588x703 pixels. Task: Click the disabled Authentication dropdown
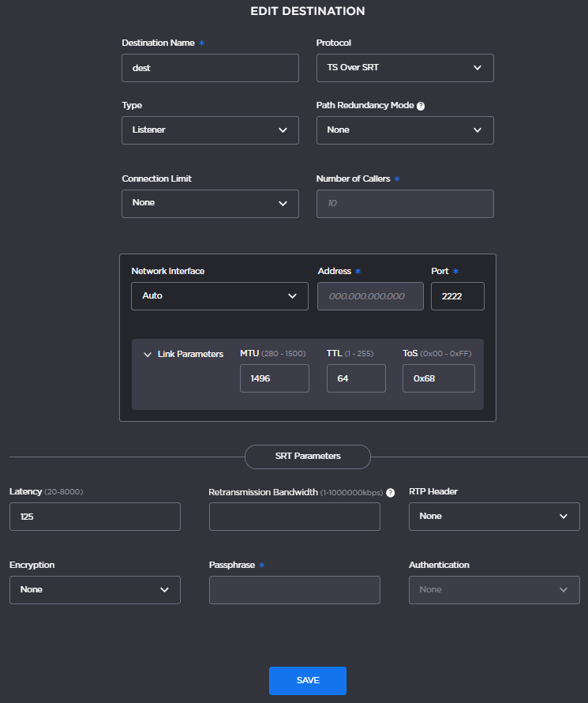tap(494, 589)
